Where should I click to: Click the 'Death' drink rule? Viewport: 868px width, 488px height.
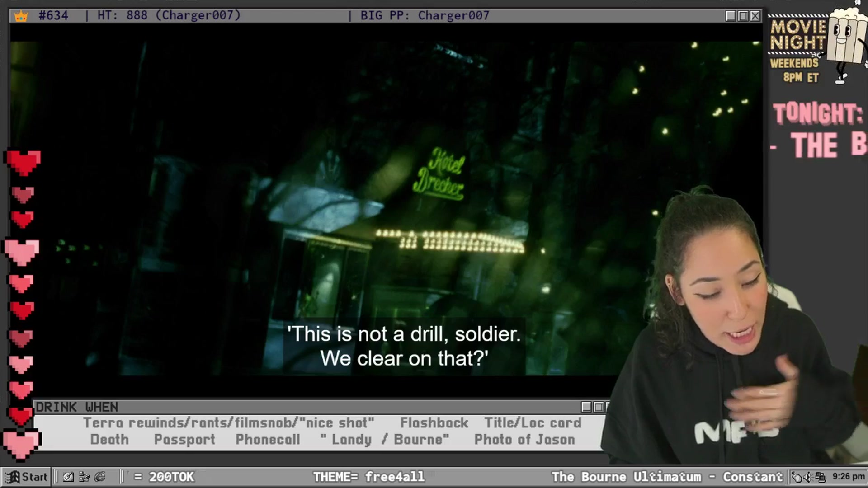pos(109,439)
